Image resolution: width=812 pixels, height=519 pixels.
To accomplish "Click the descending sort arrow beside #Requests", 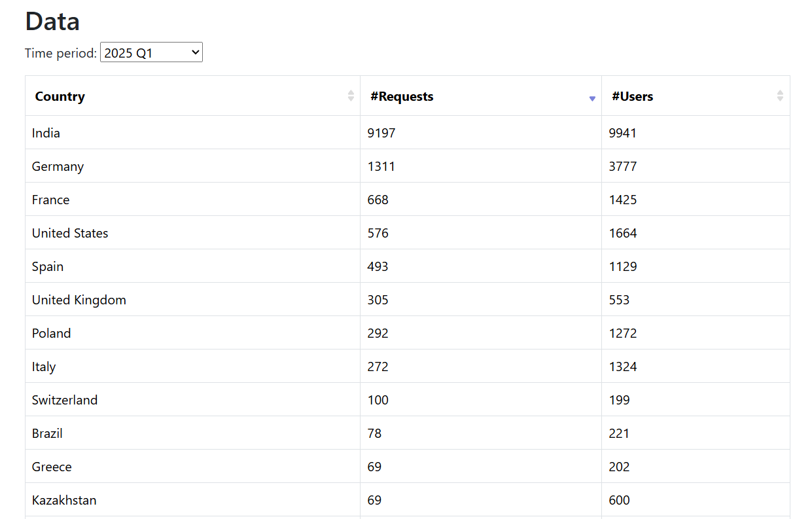I will click(x=592, y=98).
